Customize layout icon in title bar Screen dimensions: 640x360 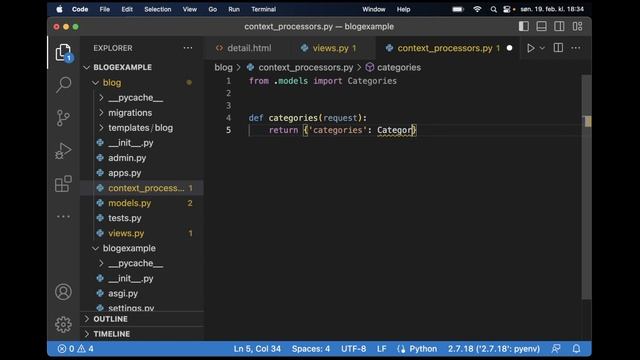pos(577,27)
